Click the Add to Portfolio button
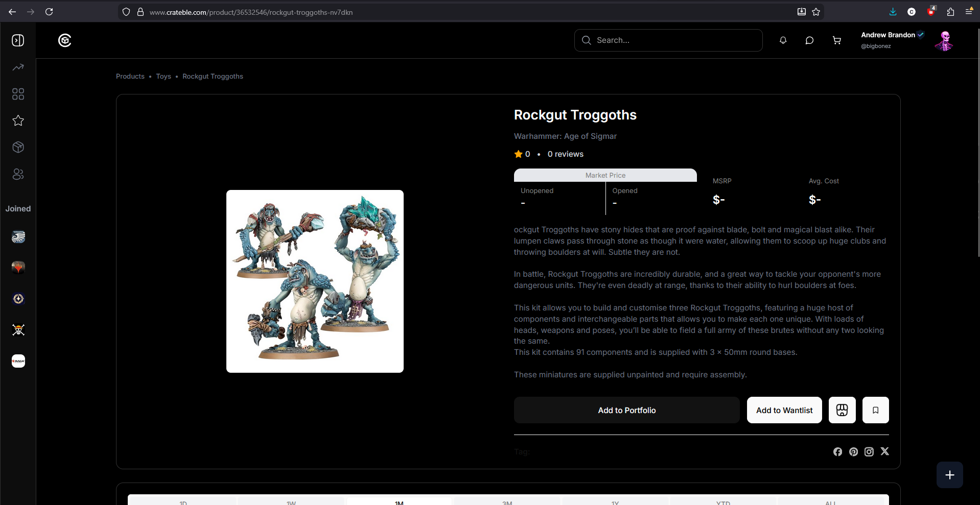The height and width of the screenshot is (505, 980). [627, 410]
